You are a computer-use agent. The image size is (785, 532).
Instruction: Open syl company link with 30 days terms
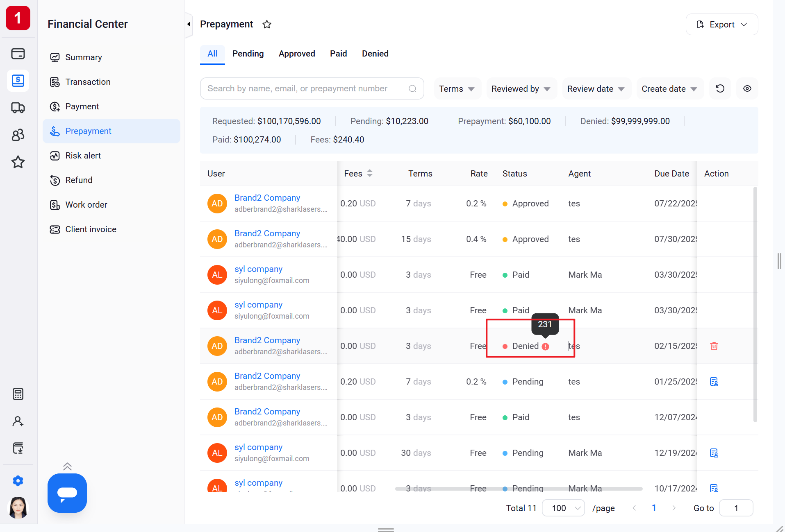[258, 447]
